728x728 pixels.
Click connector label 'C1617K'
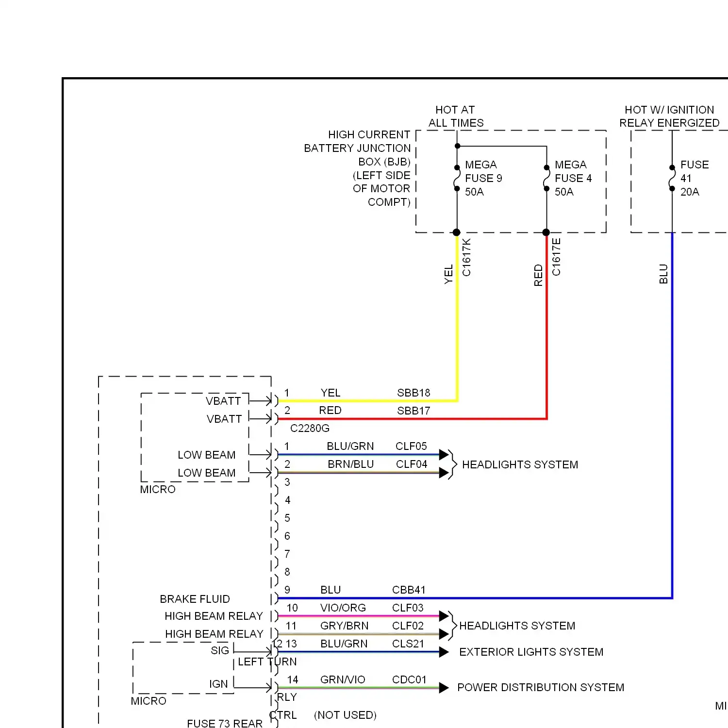coord(466,257)
